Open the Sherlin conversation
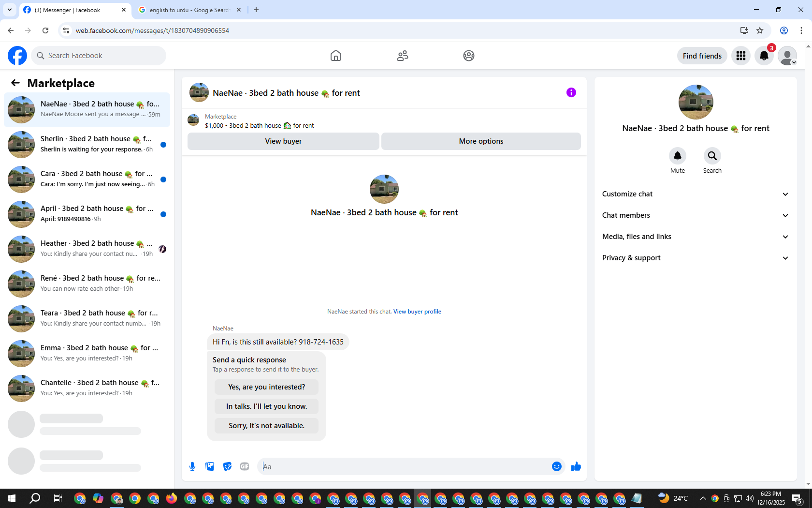This screenshot has width=812, height=508. click(87, 145)
